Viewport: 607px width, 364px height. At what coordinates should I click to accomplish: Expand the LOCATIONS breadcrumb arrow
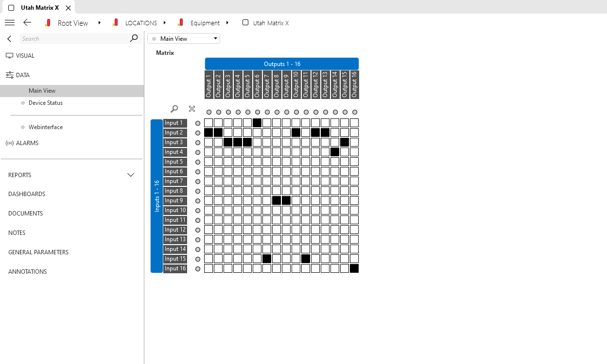pos(165,23)
